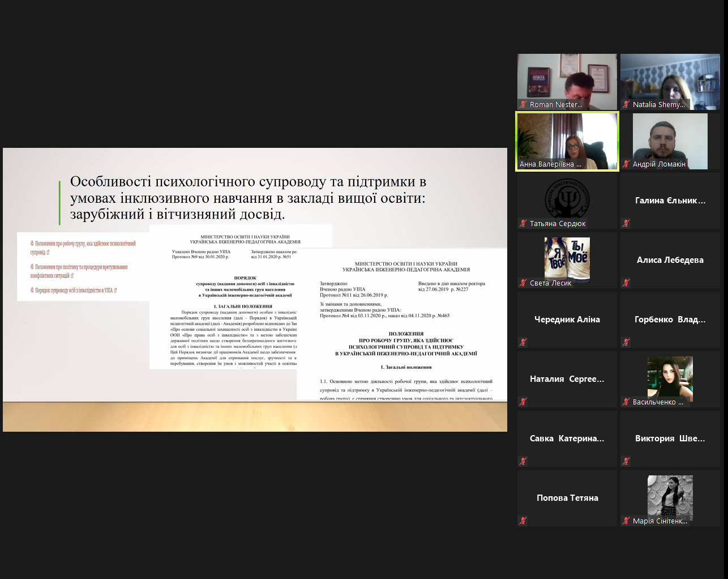Click muted mic icon on Галина Єльник tile

coord(626,223)
